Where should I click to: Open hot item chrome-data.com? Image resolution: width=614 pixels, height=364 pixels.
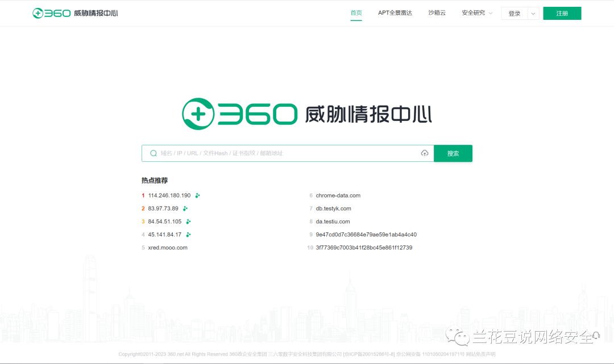[x=338, y=195]
